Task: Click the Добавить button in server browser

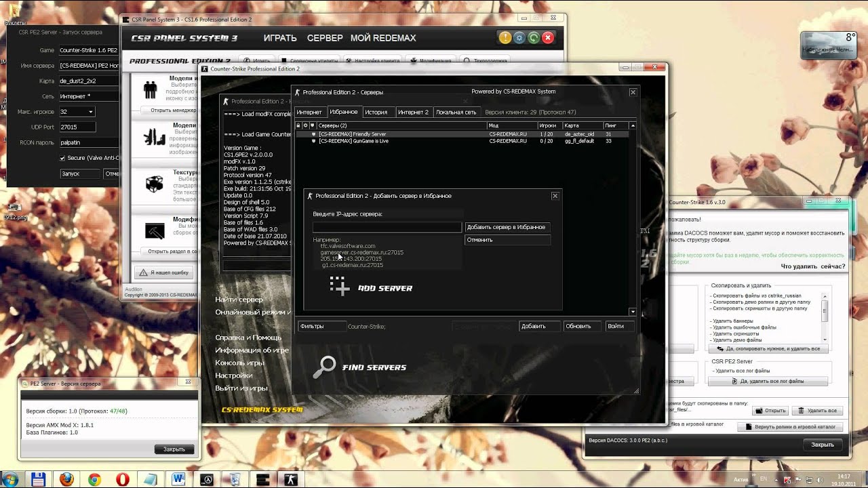Action: click(x=539, y=326)
